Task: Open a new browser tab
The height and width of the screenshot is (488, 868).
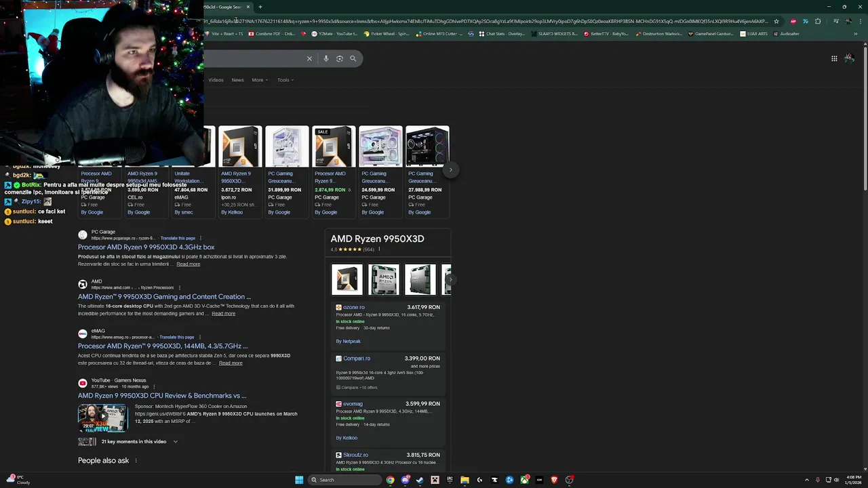Action: [260, 7]
